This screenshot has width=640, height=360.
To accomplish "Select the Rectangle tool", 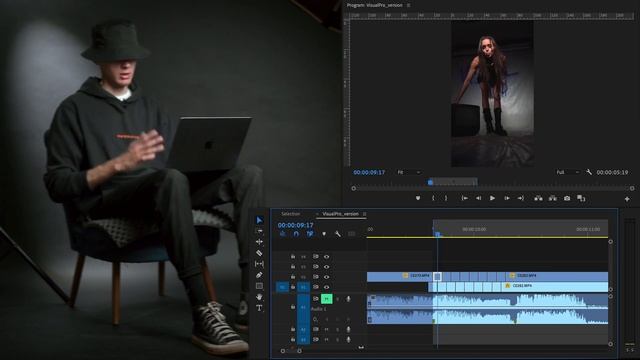I will 259,286.
